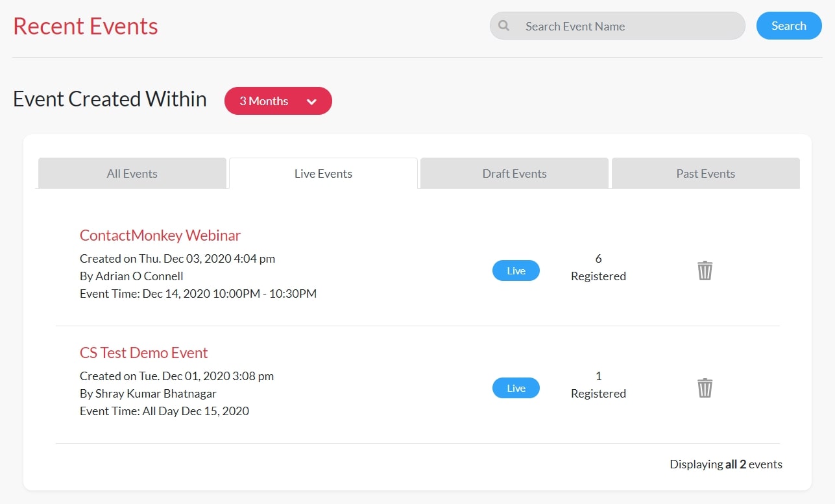Click the Live badge for ContactMonkey Webinar
The height and width of the screenshot is (504, 835).
(x=516, y=270)
